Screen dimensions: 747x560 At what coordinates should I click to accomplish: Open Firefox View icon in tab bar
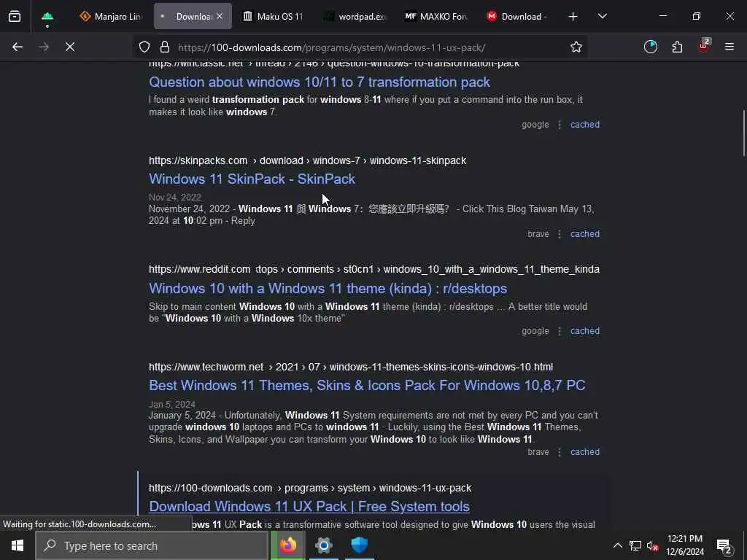(15, 17)
